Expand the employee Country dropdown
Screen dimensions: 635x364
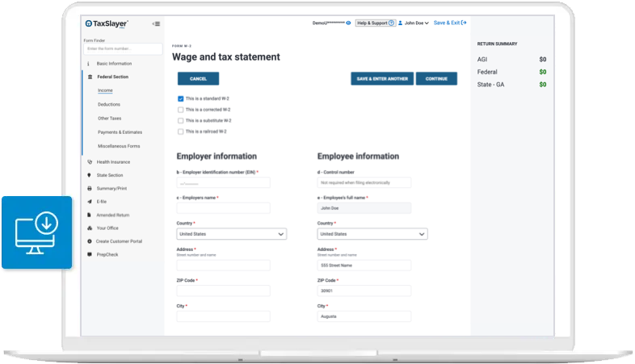(372, 234)
